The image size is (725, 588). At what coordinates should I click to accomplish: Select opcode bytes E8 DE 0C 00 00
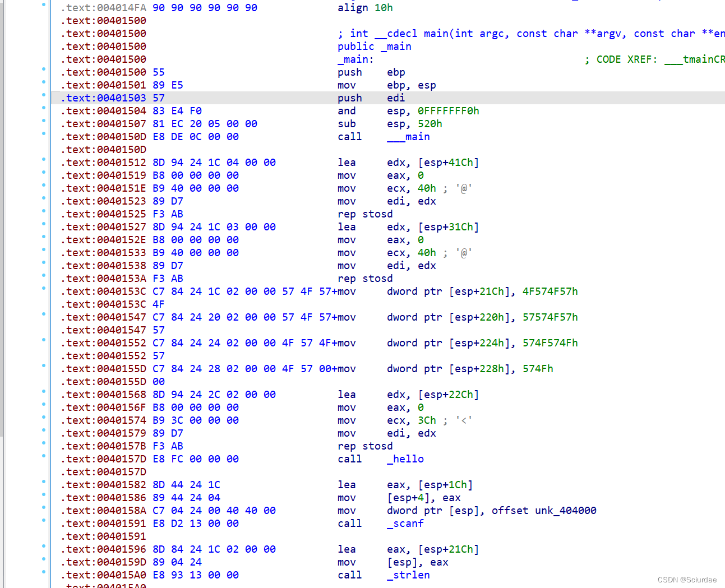pyautogui.click(x=196, y=137)
